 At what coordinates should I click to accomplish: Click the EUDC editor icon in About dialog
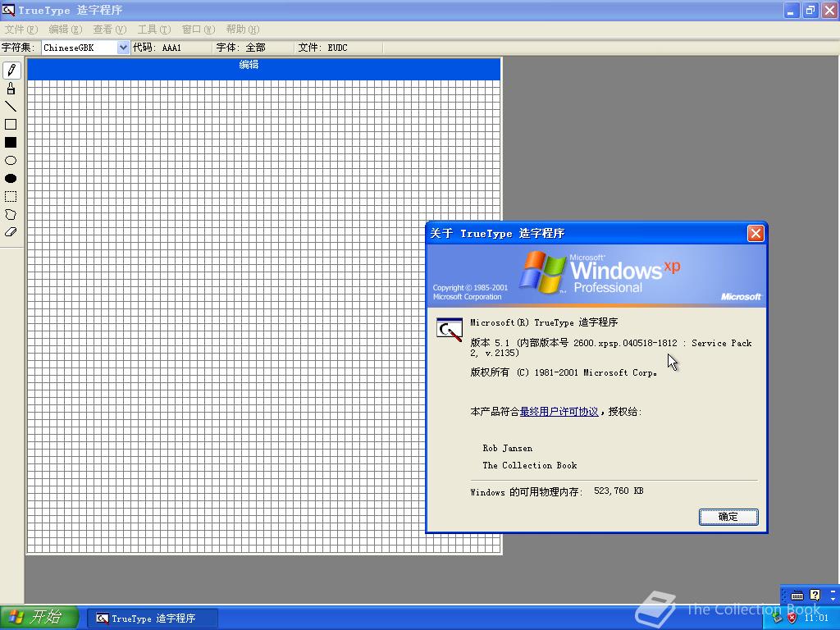point(450,329)
